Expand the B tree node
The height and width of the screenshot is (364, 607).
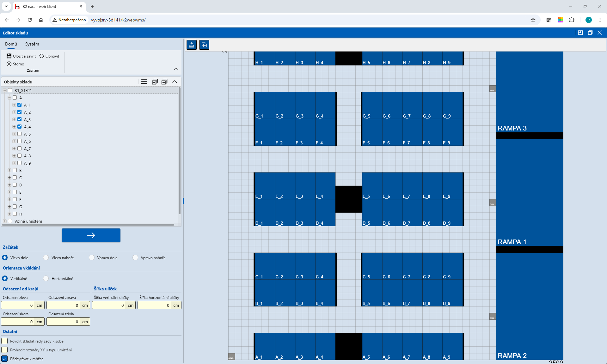tap(9, 170)
